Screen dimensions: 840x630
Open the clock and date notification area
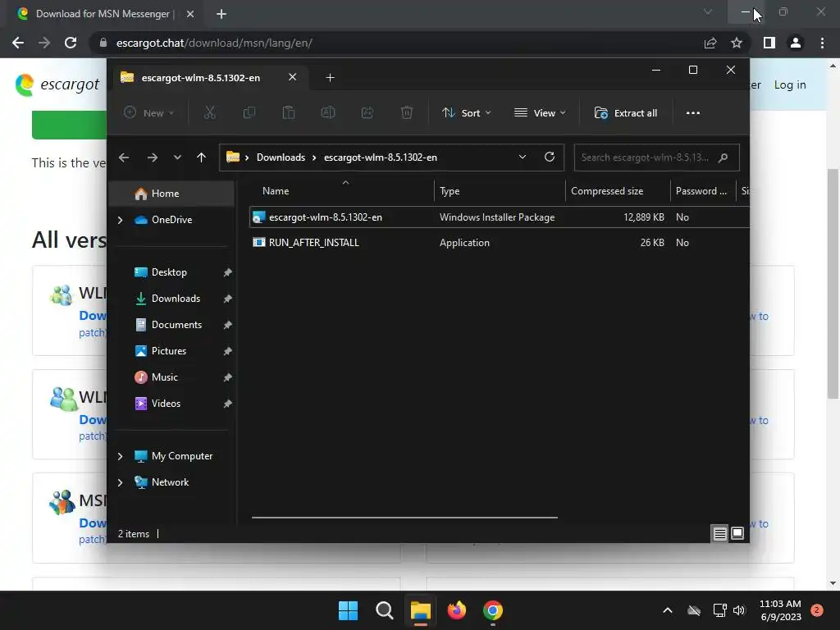pos(781,610)
